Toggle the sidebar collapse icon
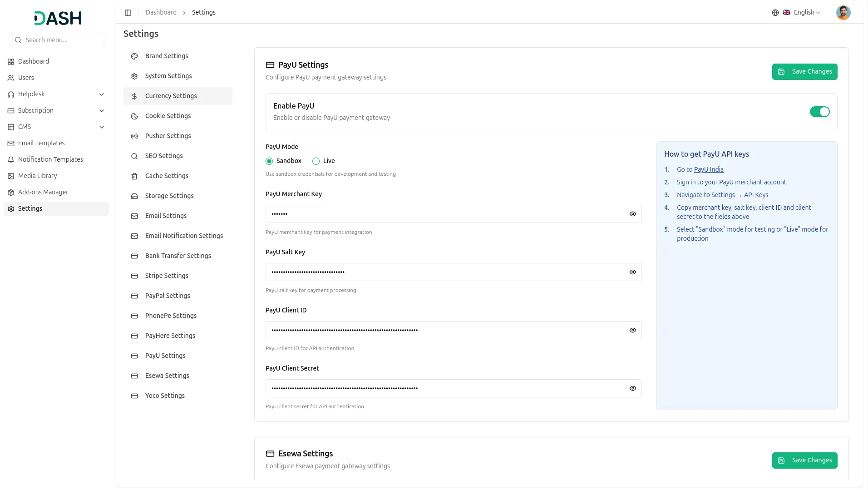The width and height of the screenshot is (868, 490). click(x=128, y=13)
